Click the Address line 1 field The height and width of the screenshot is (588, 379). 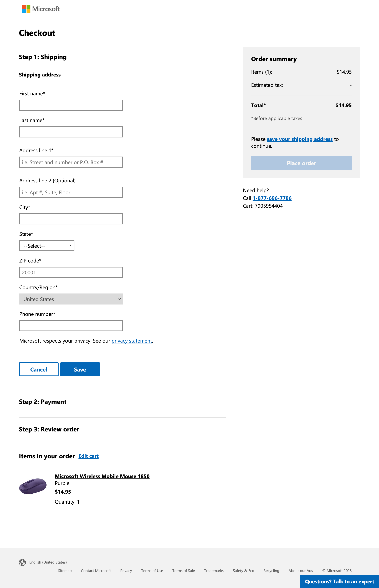(x=71, y=162)
